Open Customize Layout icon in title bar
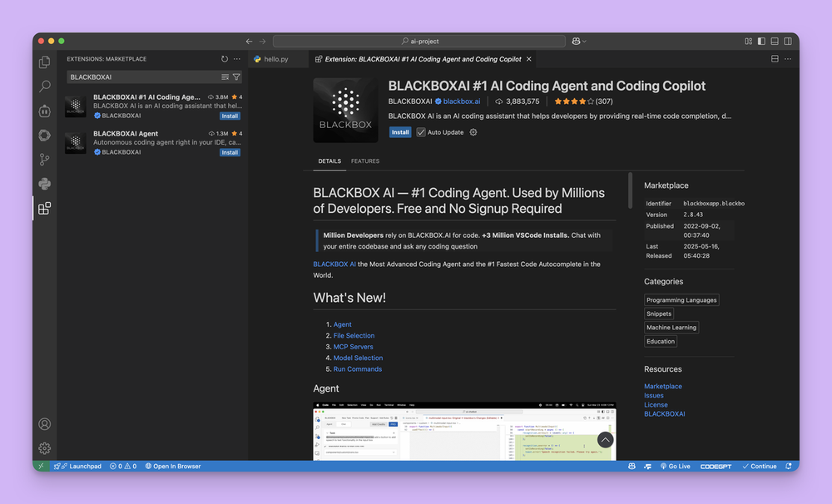Viewport: 832px width, 504px height. [748, 41]
